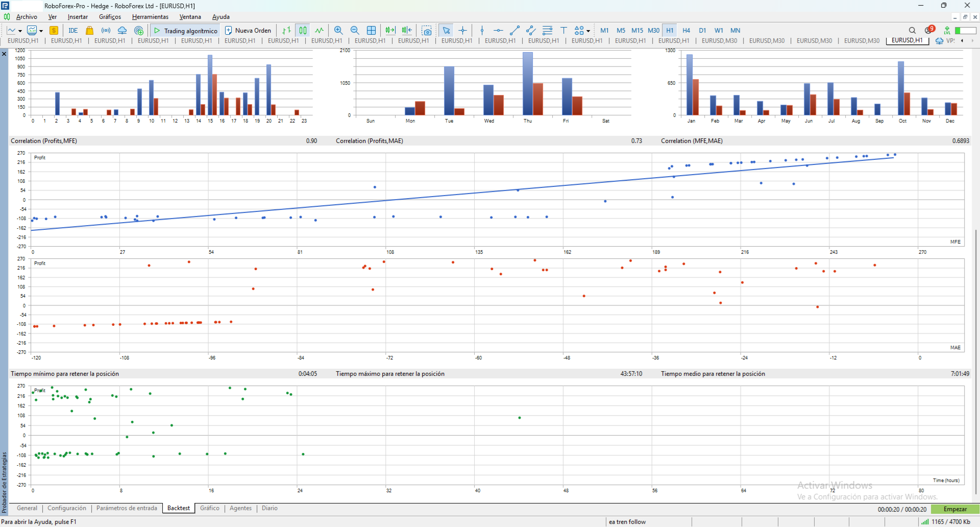Open the line chart window icon
The image size is (980, 527).
click(x=12, y=31)
